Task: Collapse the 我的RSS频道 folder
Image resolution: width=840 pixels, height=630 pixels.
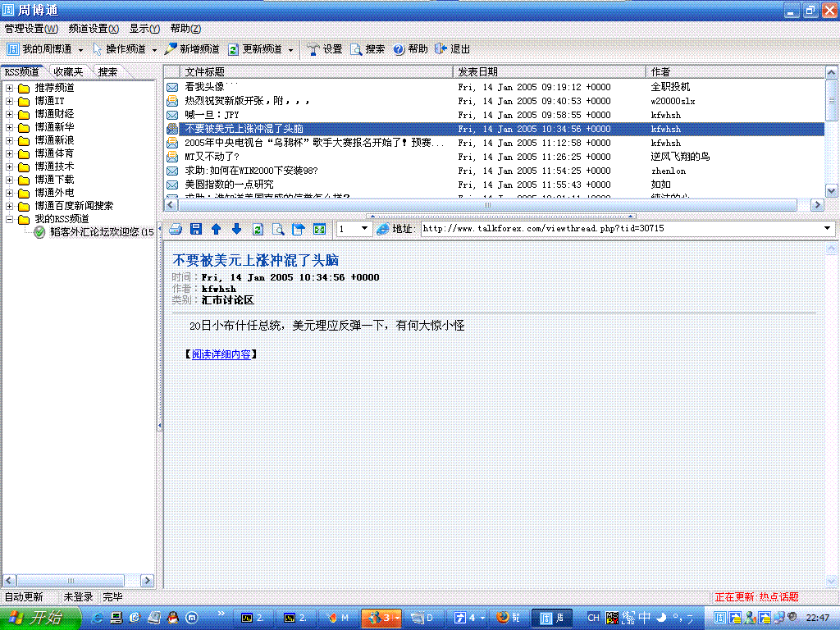Action: pyautogui.click(x=9, y=219)
